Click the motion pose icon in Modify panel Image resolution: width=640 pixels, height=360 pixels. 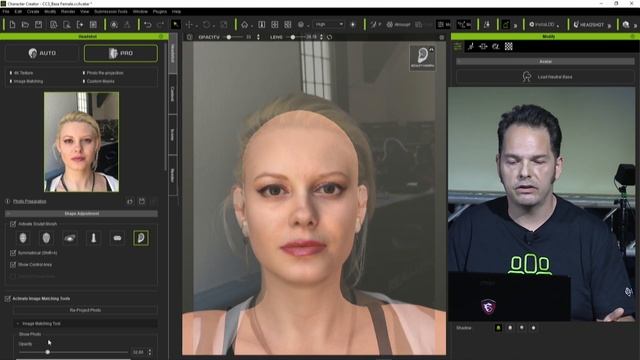pos(471,47)
